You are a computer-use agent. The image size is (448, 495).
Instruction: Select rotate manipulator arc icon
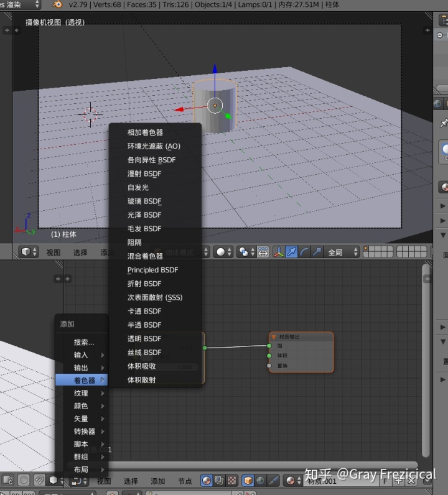click(x=304, y=252)
